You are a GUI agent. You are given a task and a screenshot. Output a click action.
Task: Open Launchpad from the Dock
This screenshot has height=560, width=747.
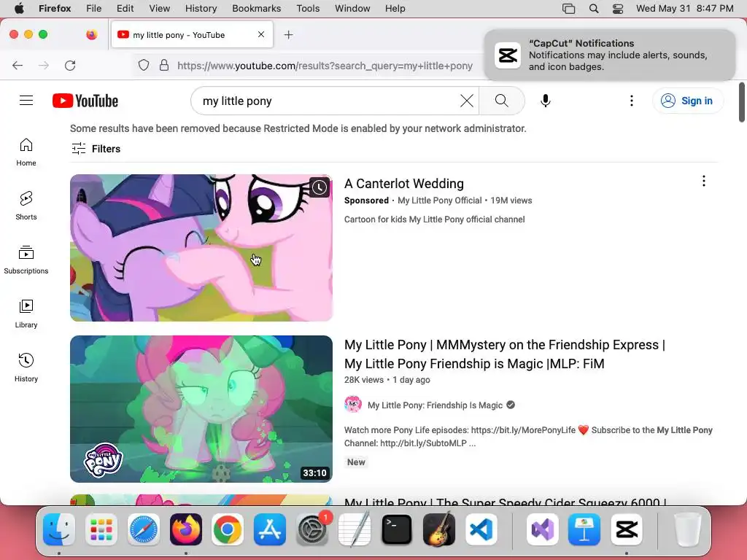click(x=101, y=529)
